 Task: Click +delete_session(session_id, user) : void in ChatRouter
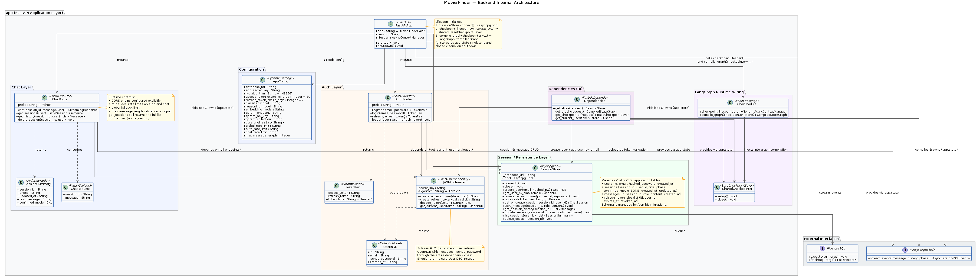45,120
